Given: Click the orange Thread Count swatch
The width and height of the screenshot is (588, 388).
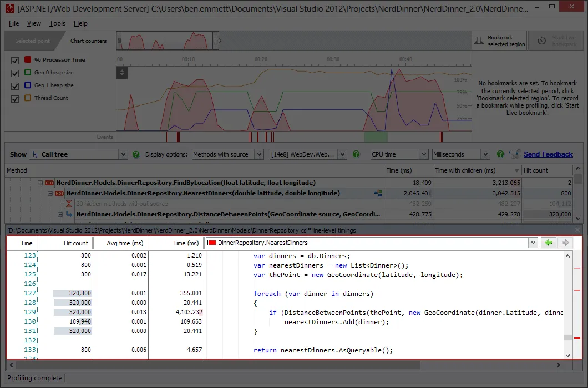Looking at the screenshot, I should tap(28, 98).
